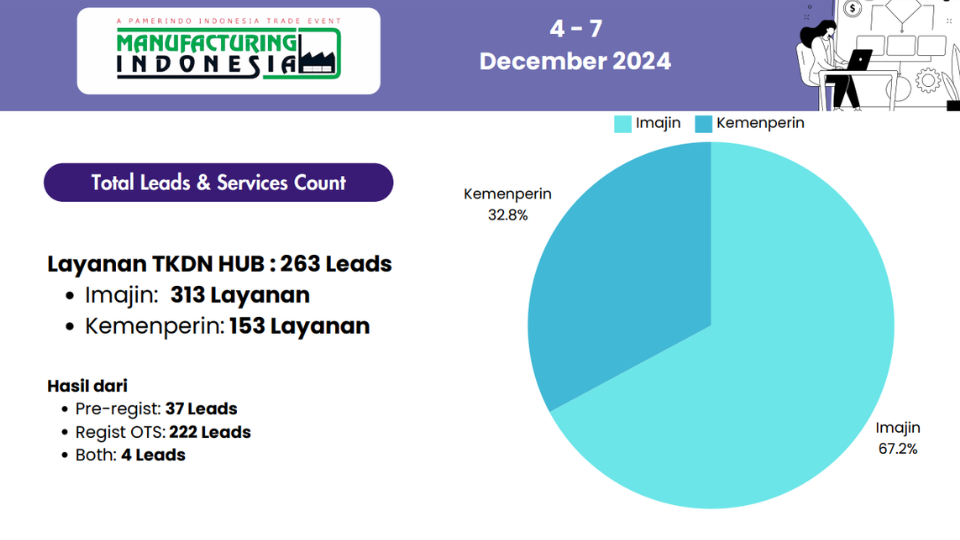Select the Kemenperin legend label
Viewport: 960px width, 540px height.
pyautogui.click(x=760, y=123)
